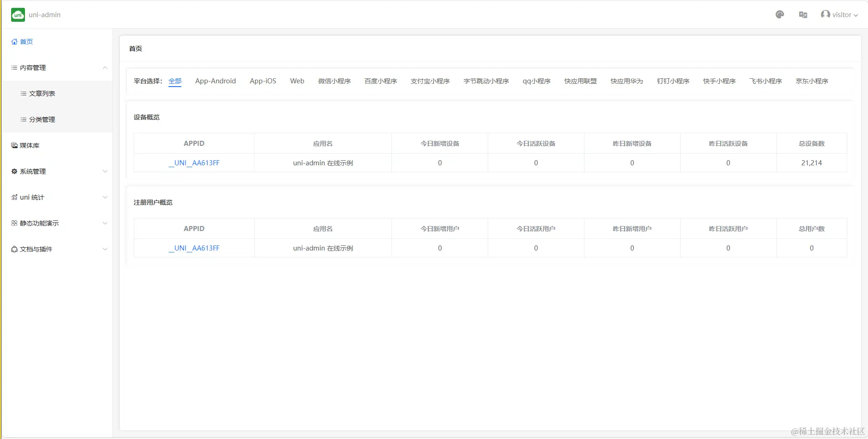Select the 支付宝小程序 platform tab
The height and width of the screenshot is (439, 868).
tap(430, 81)
